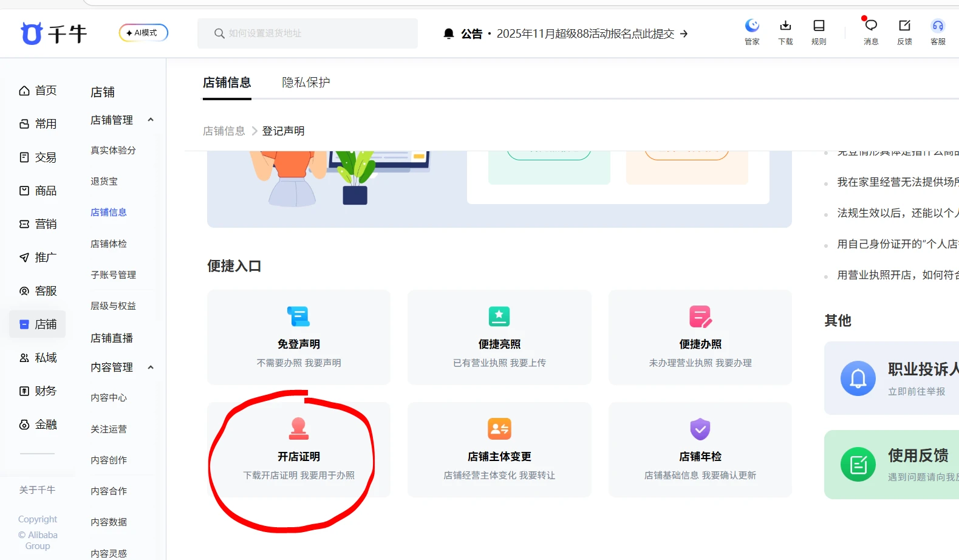Viewport: 959px width, 560px height.
Task: Open the 免登声明 shortcut card
Action: pyautogui.click(x=298, y=337)
